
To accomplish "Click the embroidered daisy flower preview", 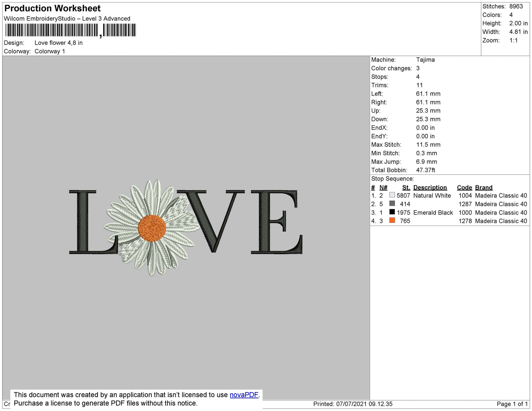I will 152,227.
